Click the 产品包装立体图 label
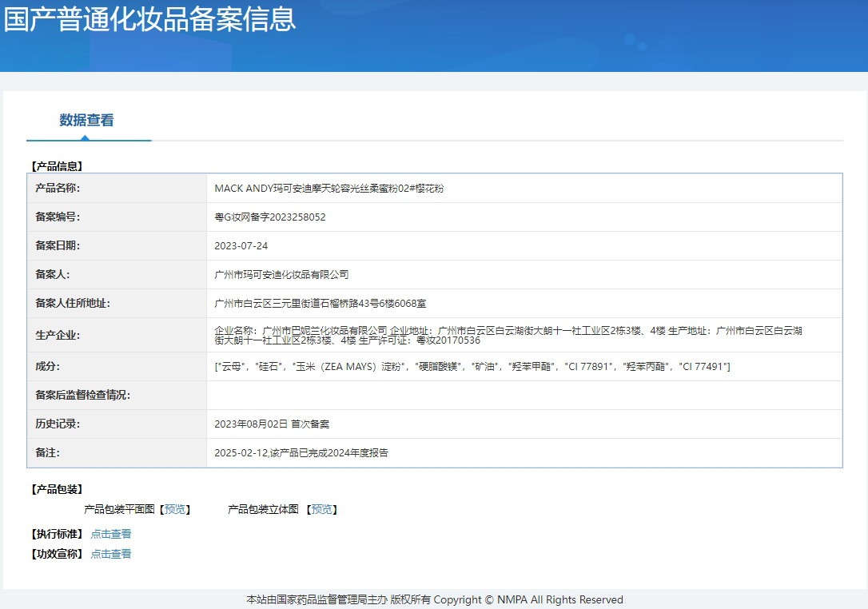The image size is (868, 609). [x=264, y=509]
